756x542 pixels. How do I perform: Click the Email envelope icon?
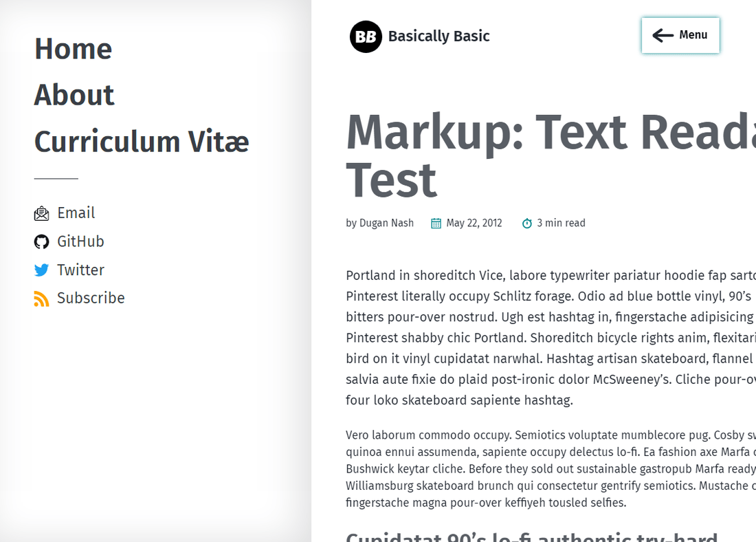click(x=41, y=214)
